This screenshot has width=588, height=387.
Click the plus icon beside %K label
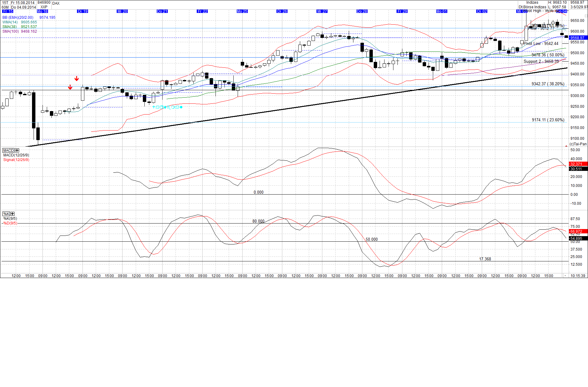tap(13, 214)
